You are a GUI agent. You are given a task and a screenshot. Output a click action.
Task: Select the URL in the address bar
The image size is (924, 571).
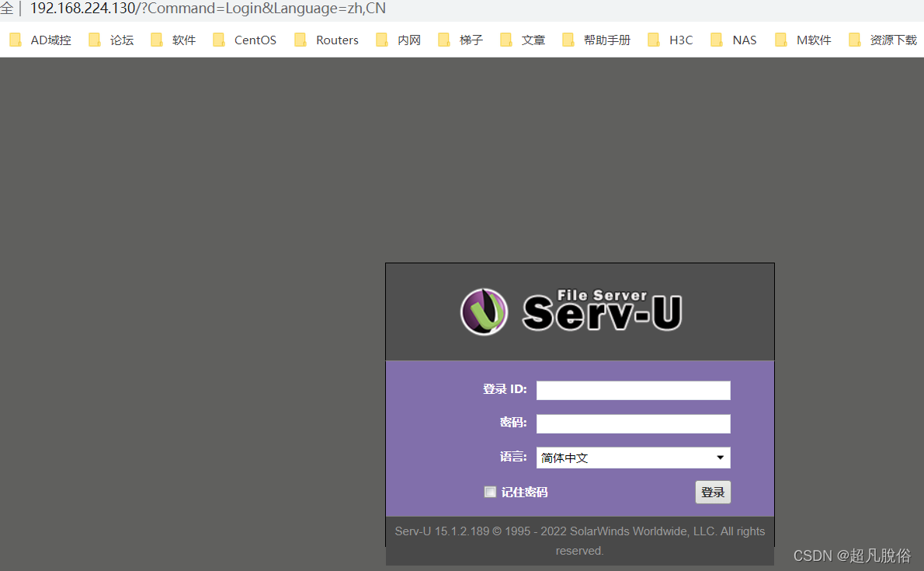pyautogui.click(x=208, y=9)
